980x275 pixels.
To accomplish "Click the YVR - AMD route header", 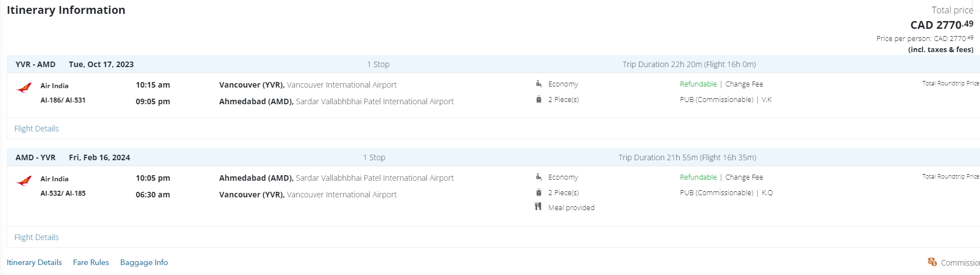I will [36, 64].
